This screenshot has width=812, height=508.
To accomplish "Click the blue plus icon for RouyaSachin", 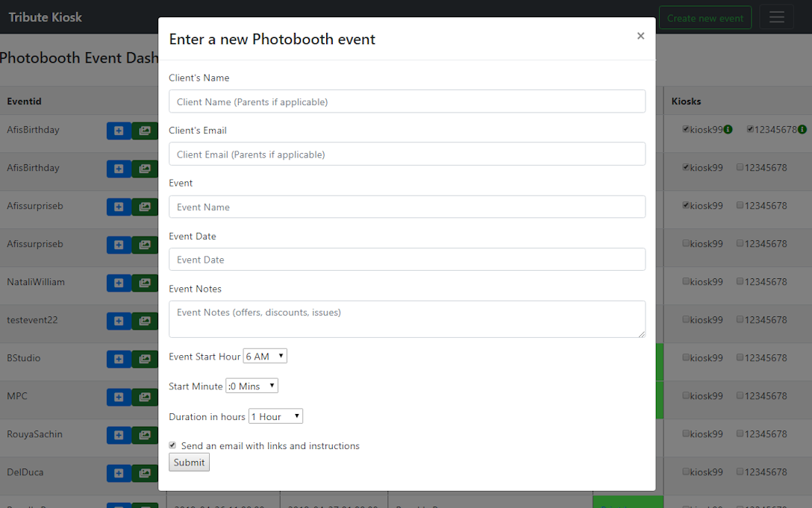I will tap(119, 435).
